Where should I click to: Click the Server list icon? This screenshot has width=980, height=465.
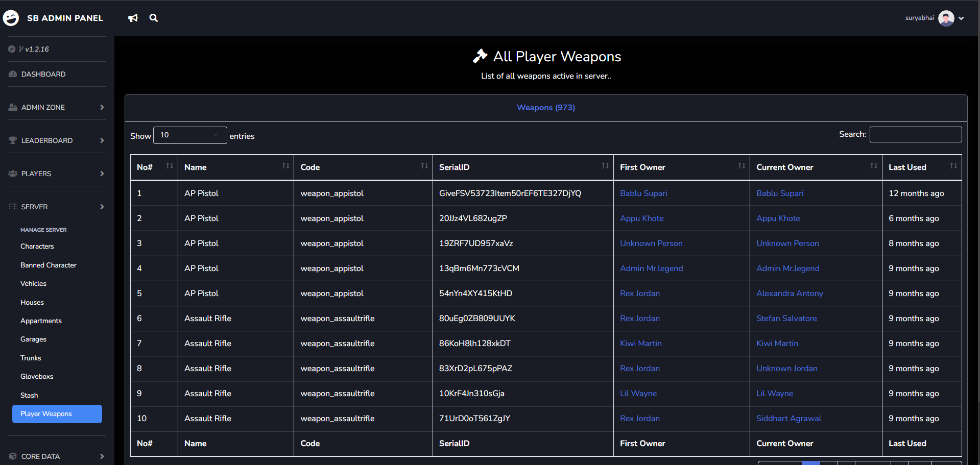[12, 207]
